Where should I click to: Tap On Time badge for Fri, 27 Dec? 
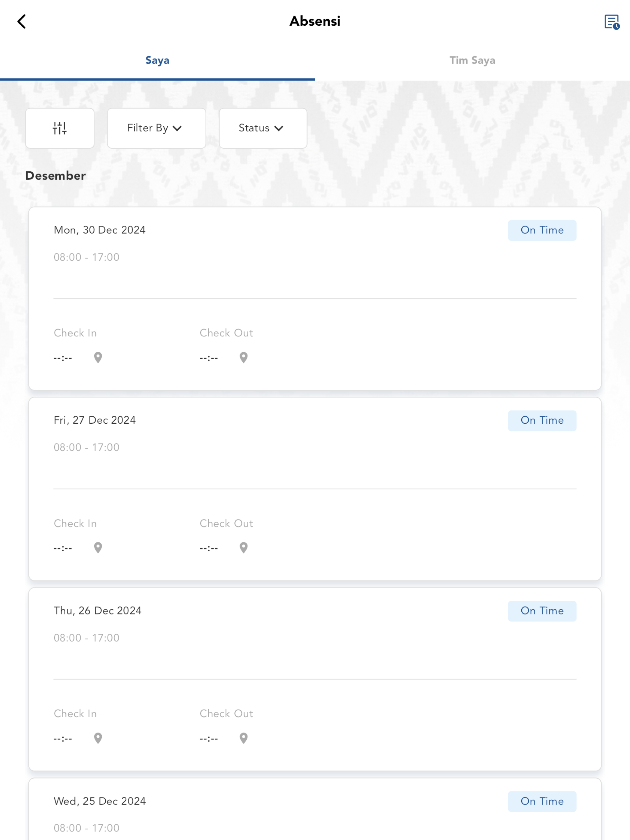pyautogui.click(x=542, y=420)
